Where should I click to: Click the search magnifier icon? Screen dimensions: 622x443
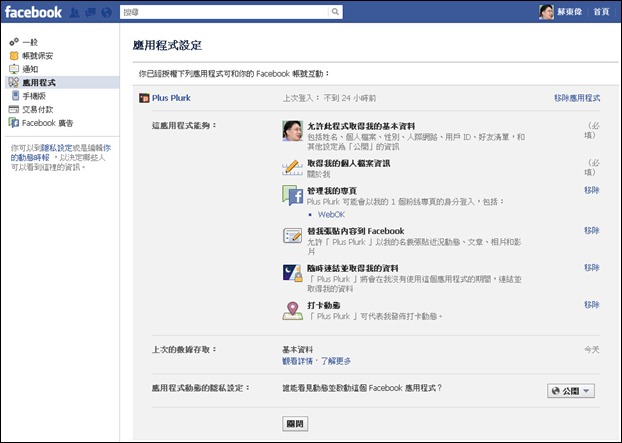tap(335, 12)
